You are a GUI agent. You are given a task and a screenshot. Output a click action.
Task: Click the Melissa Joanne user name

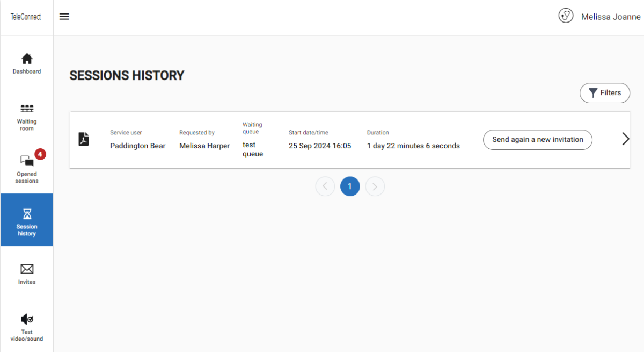pyautogui.click(x=611, y=17)
